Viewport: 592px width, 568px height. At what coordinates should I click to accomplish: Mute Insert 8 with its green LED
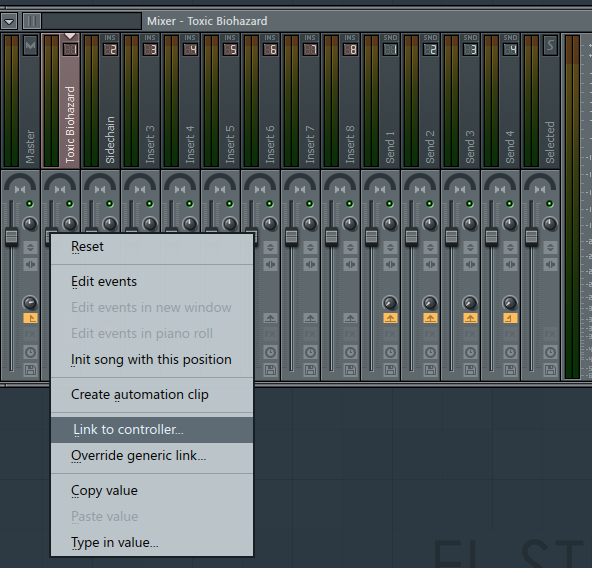350,204
